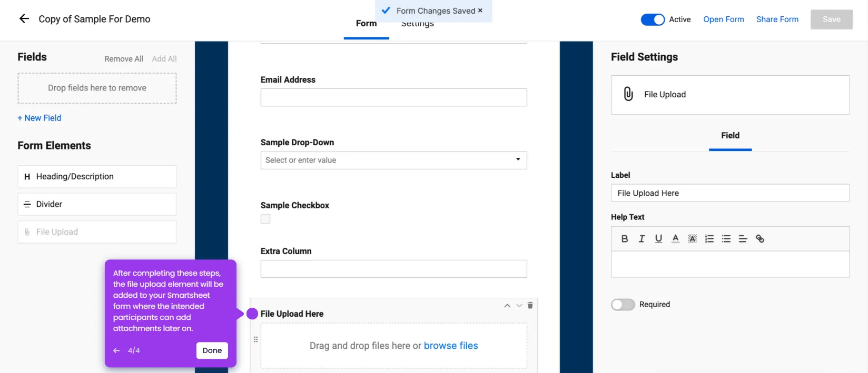Click the Help Text editing area
This screenshot has height=373, width=868.
(730, 264)
